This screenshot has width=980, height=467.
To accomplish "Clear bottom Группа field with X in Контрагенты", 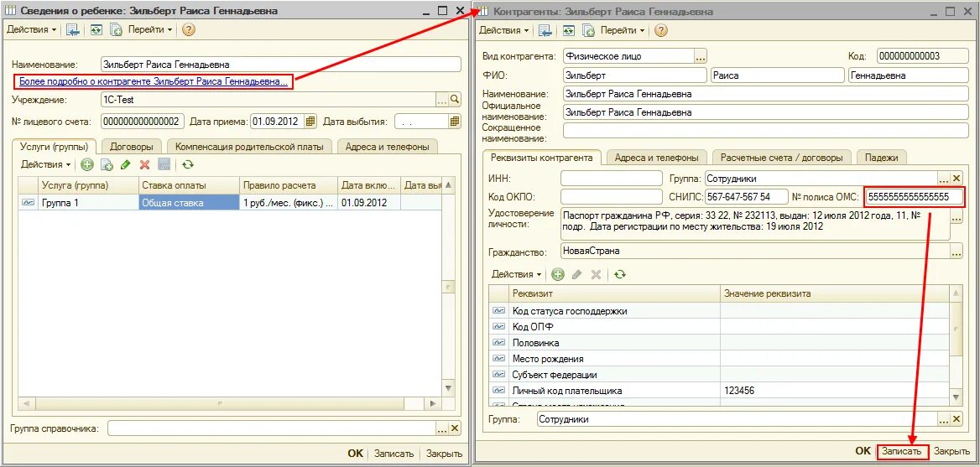I will (x=957, y=419).
